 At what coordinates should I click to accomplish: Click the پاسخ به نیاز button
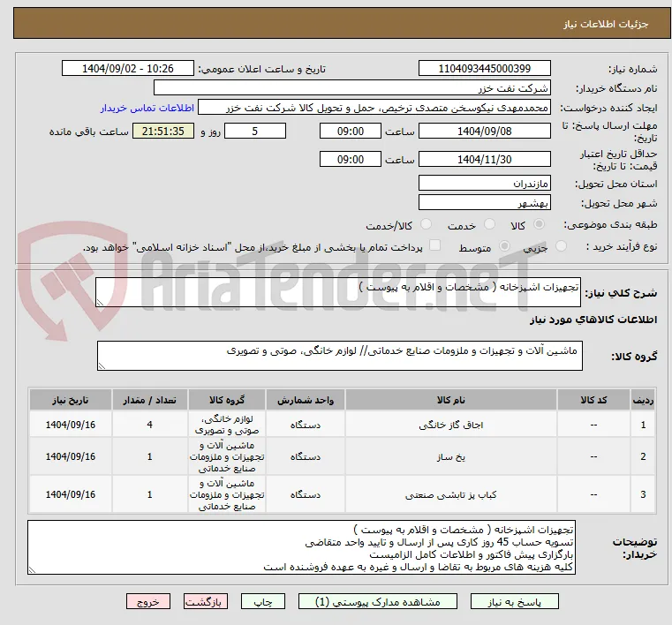point(514,601)
